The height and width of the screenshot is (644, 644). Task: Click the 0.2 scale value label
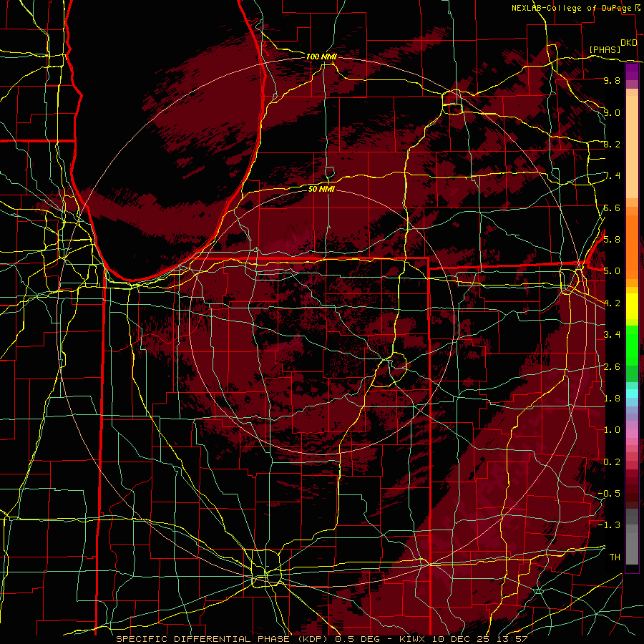tap(612, 462)
